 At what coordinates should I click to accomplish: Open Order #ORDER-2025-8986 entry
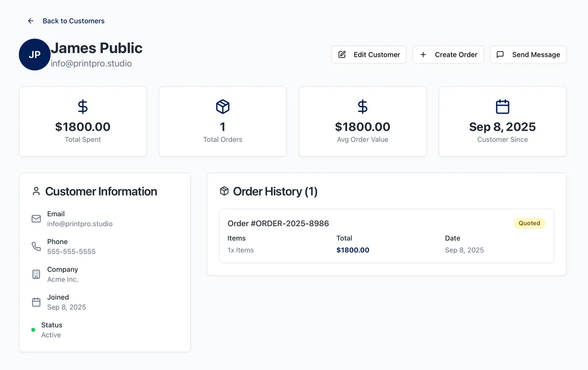point(386,235)
